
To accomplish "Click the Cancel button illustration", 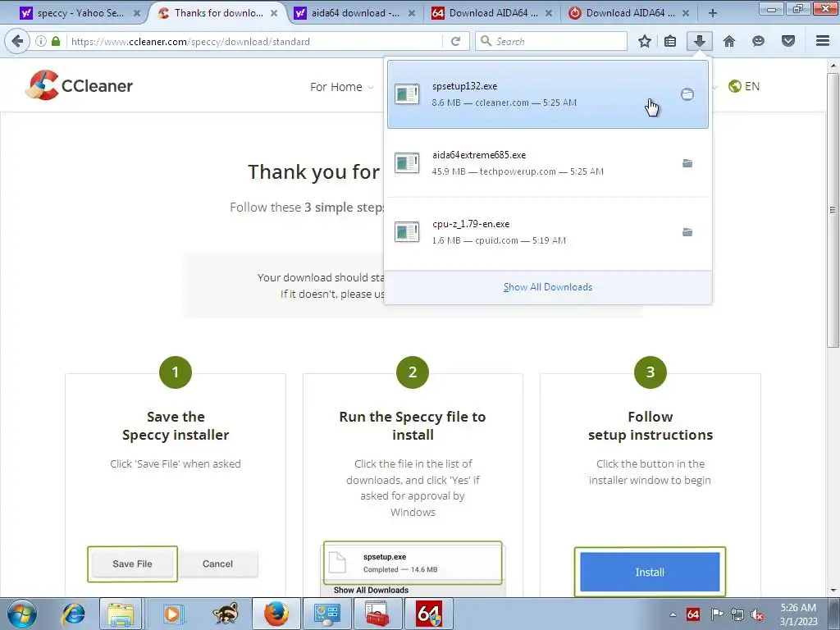I will 217,564.
